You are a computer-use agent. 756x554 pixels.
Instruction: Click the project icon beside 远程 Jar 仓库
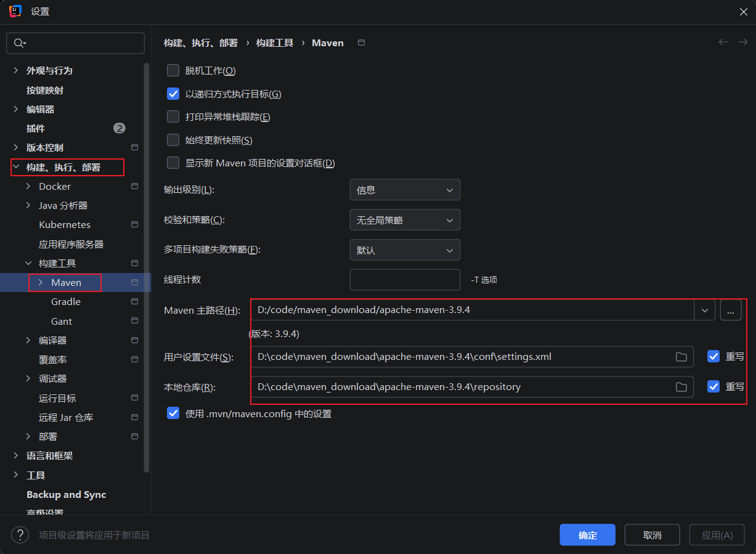134,417
